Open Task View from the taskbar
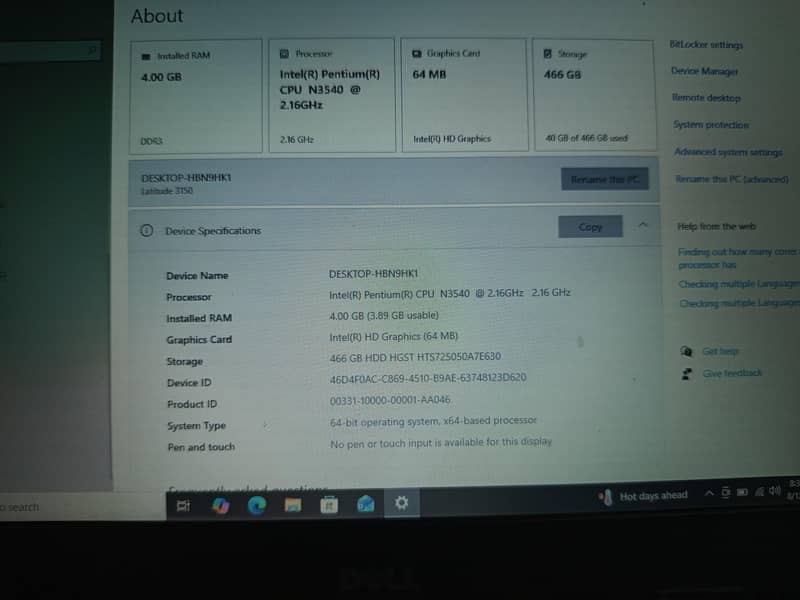The height and width of the screenshot is (600, 800). [x=183, y=506]
